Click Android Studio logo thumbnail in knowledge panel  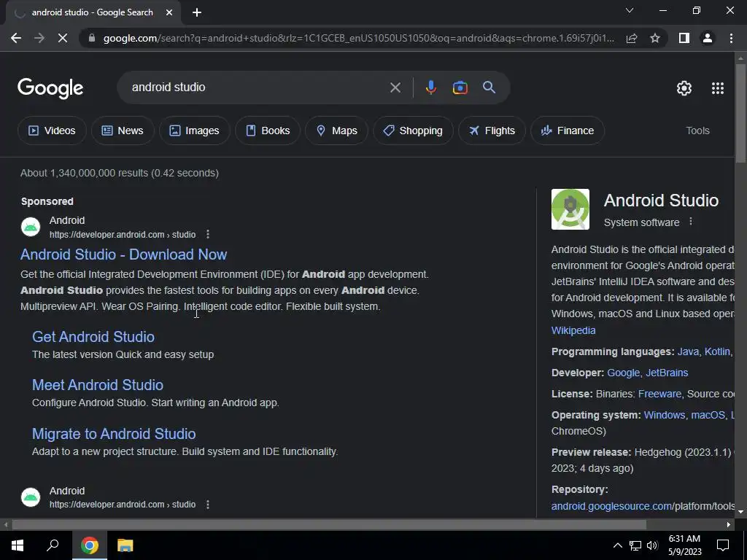coord(570,209)
